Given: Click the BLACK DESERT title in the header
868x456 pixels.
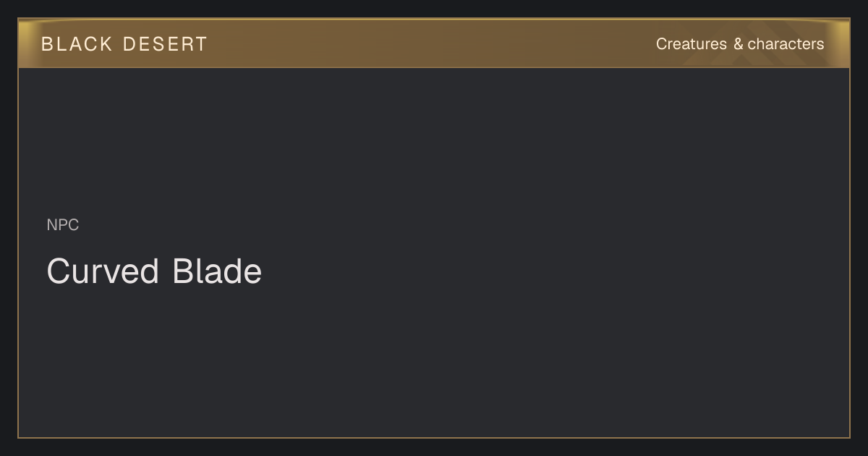Looking at the screenshot, I should coord(124,44).
